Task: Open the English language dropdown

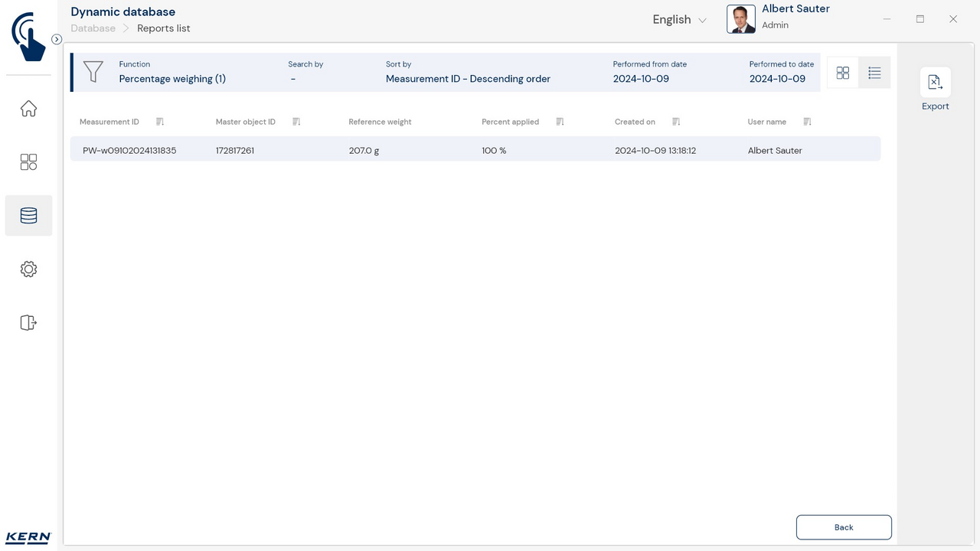Action: click(x=679, y=20)
